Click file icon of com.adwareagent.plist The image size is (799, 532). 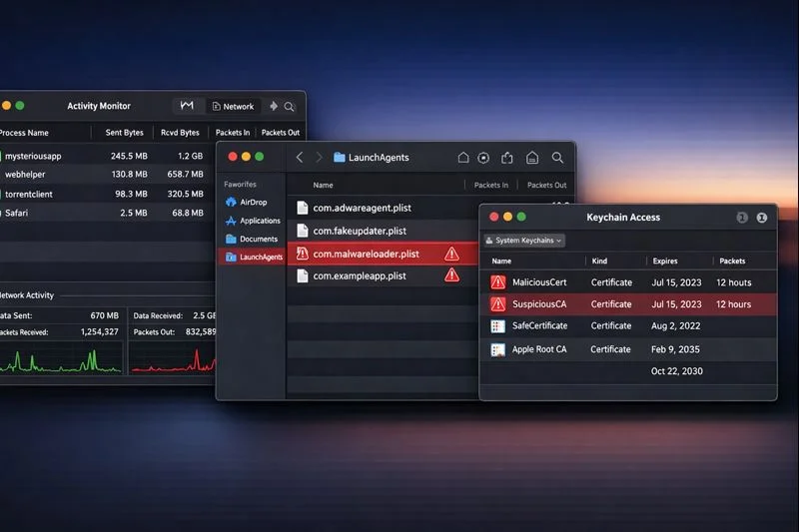[x=303, y=208]
